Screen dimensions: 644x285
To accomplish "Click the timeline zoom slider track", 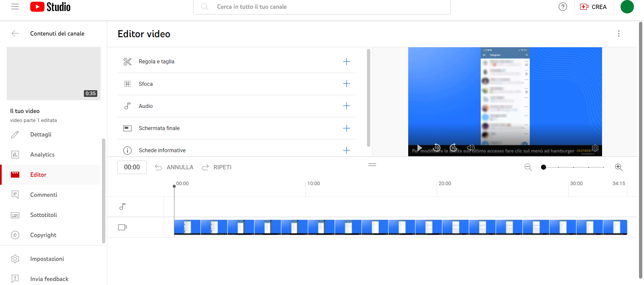I will (574, 167).
